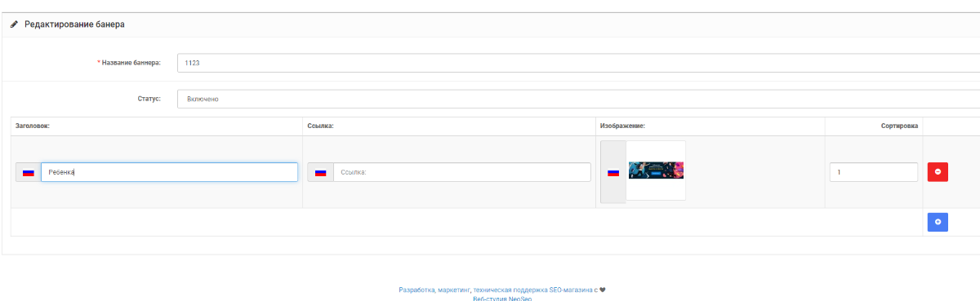980x301 pixels.
Task: Click the Название баннера field with 1123
Action: (578, 63)
